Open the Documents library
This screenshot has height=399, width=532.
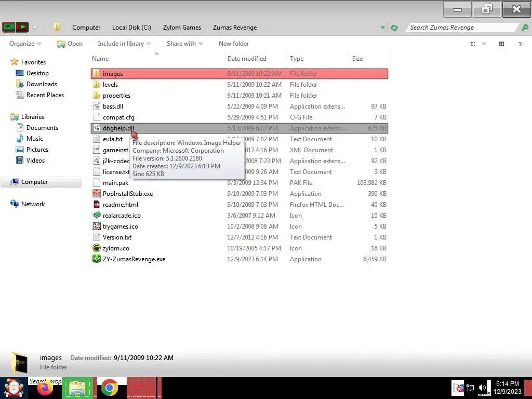coord(42,128)
